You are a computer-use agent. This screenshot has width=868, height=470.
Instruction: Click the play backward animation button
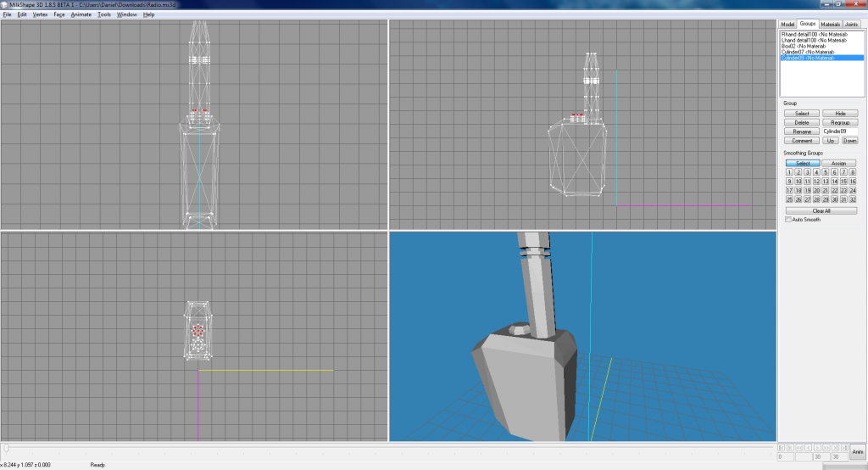point(809,447)
